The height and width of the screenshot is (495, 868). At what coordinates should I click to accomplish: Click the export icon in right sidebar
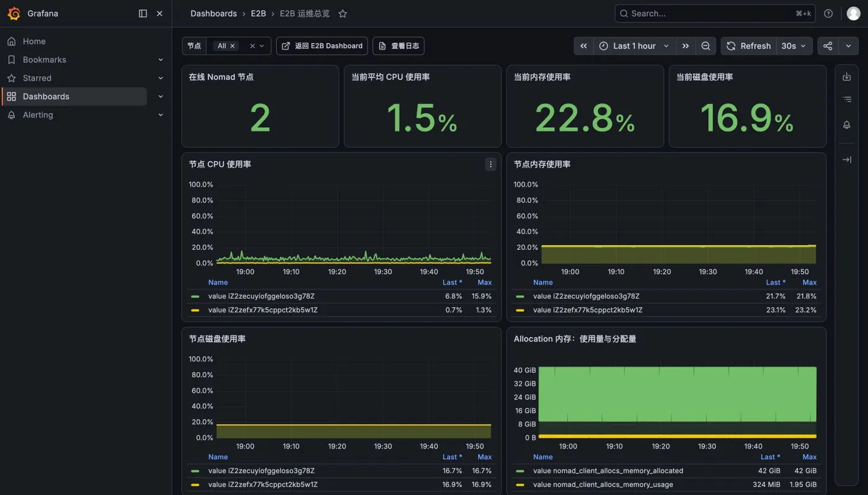coord(846,77)
